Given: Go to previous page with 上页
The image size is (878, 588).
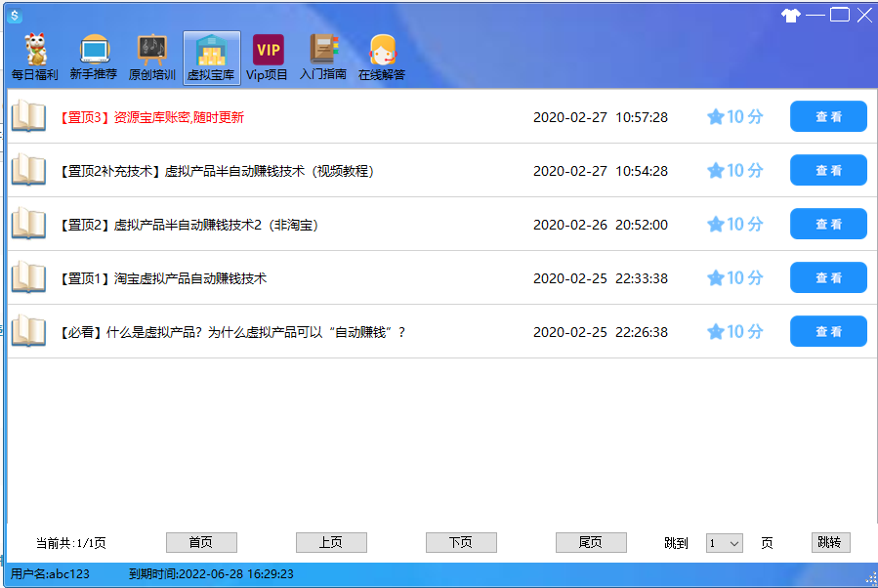Looking at the screenshot, I should 331,543.
